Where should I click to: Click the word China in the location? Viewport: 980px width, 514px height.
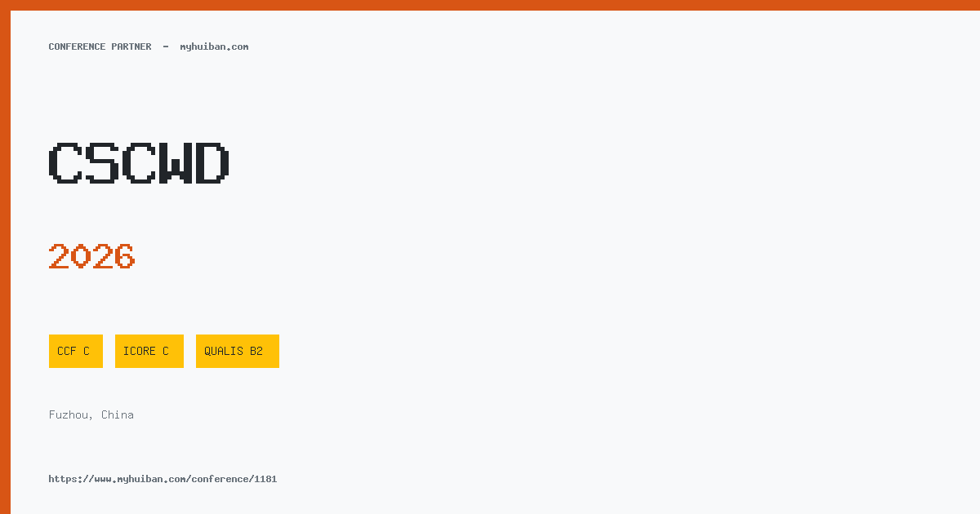click(x=118, y=414)
